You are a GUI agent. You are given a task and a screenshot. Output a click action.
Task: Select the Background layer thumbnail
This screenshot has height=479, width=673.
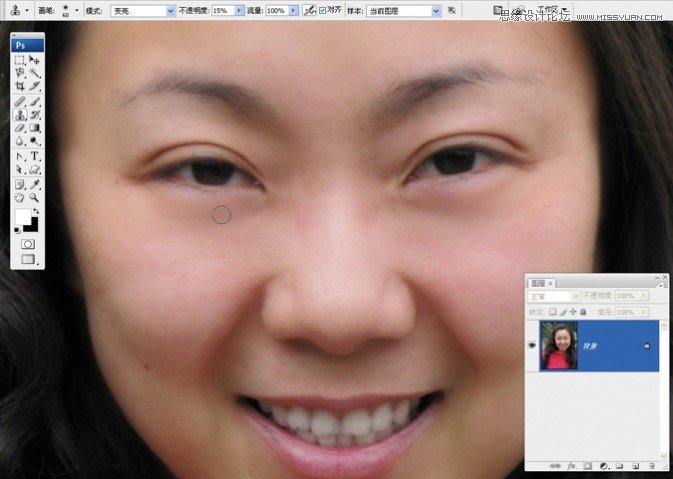(x=559, y=346)
